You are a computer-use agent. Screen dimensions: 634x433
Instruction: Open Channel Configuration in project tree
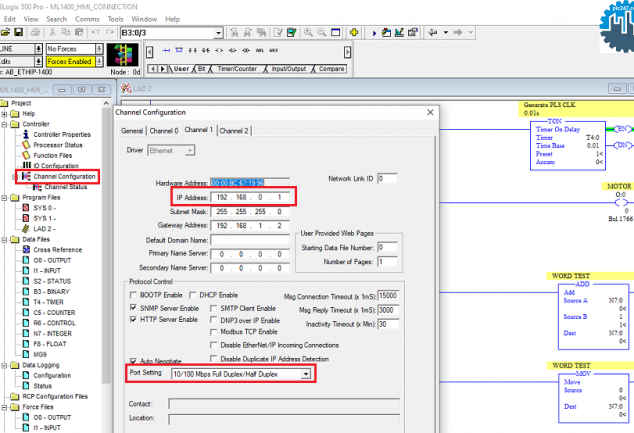tap(64, 177)
